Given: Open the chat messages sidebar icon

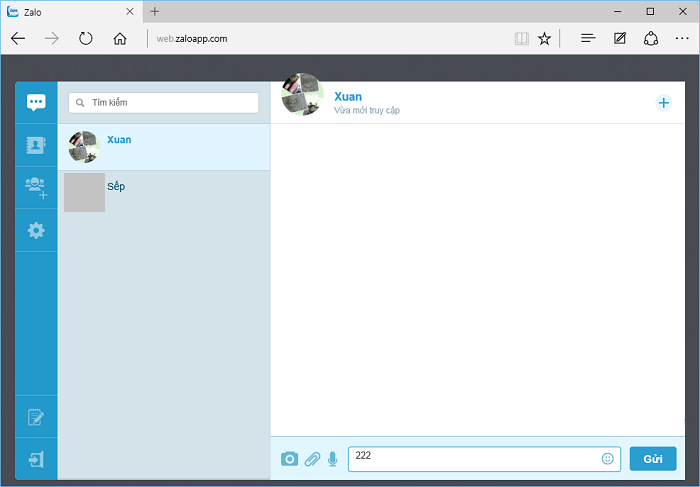Looking at the screenshot, I should [36, 102].
